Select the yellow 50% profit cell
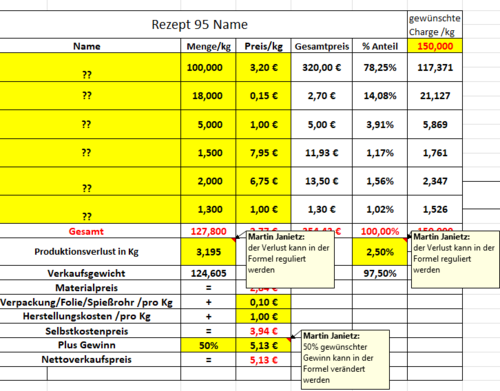Screen dimensions: 500x391 click(208, 345)
